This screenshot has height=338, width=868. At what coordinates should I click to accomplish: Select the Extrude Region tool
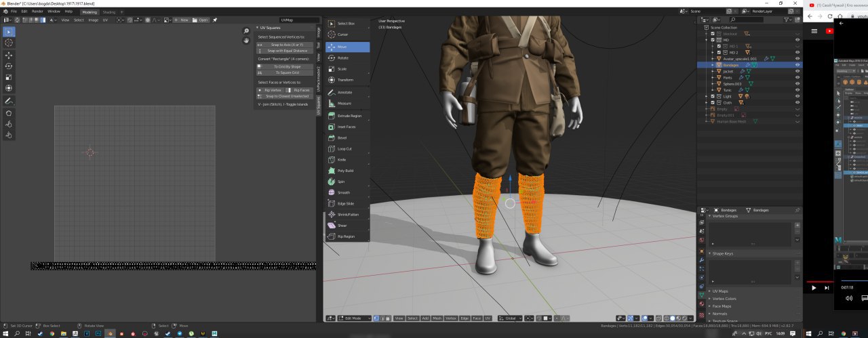[347, 116]
